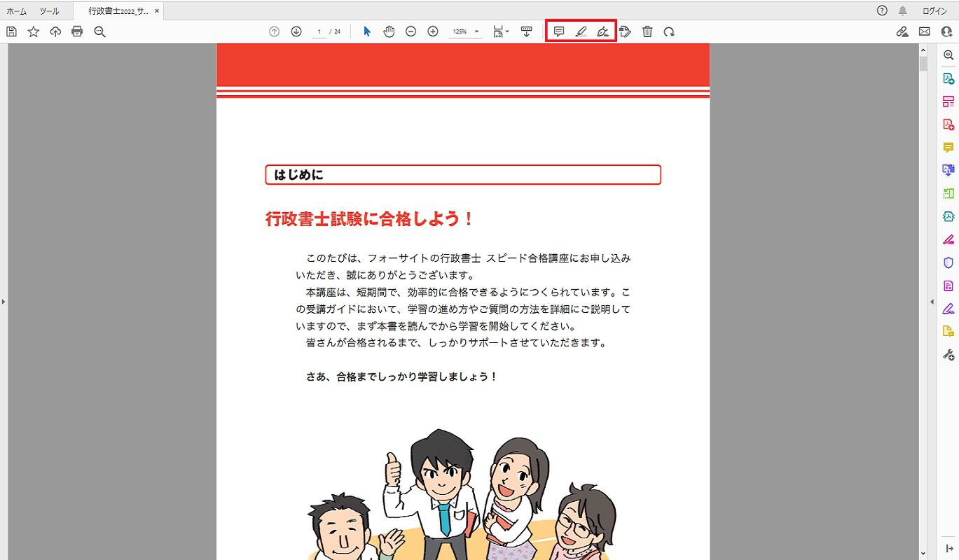
Task: Open the yellow Send for comments tool
Action: (948, 332)
